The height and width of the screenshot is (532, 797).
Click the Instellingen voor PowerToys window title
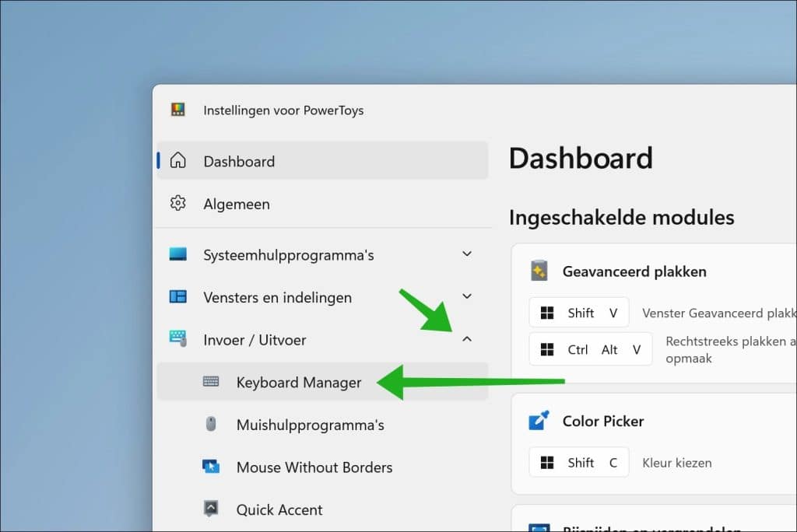[283, 110]
